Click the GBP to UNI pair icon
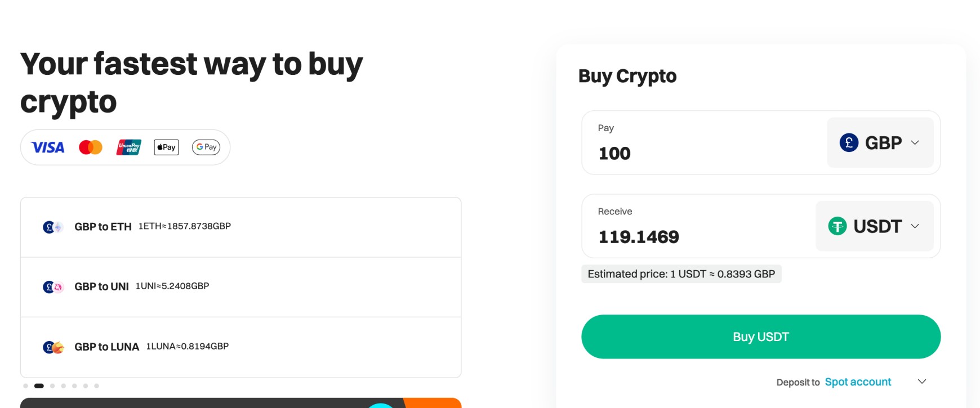Image resolution: width=980 pixels, height=408 pixels. pos(53,287)
